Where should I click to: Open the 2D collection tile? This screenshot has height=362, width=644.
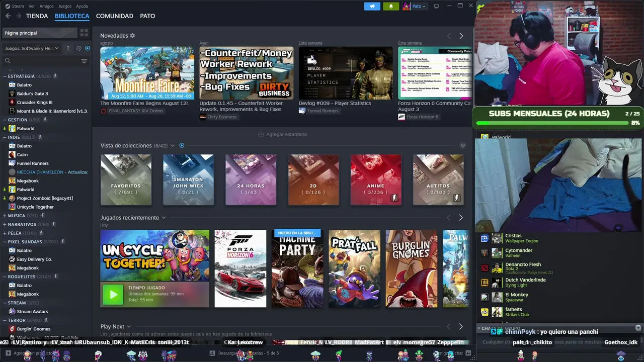(313, 179)
